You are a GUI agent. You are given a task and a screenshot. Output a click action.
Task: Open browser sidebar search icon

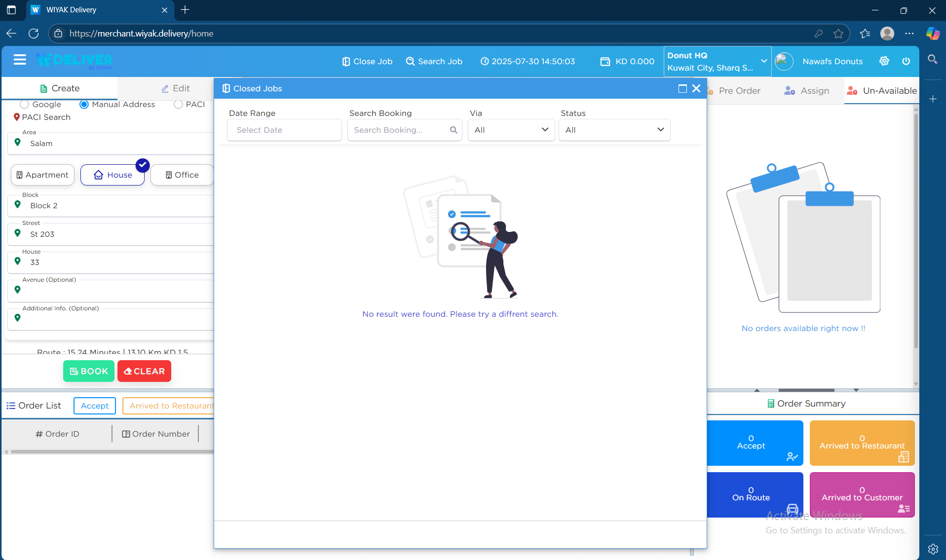point(932,60)
